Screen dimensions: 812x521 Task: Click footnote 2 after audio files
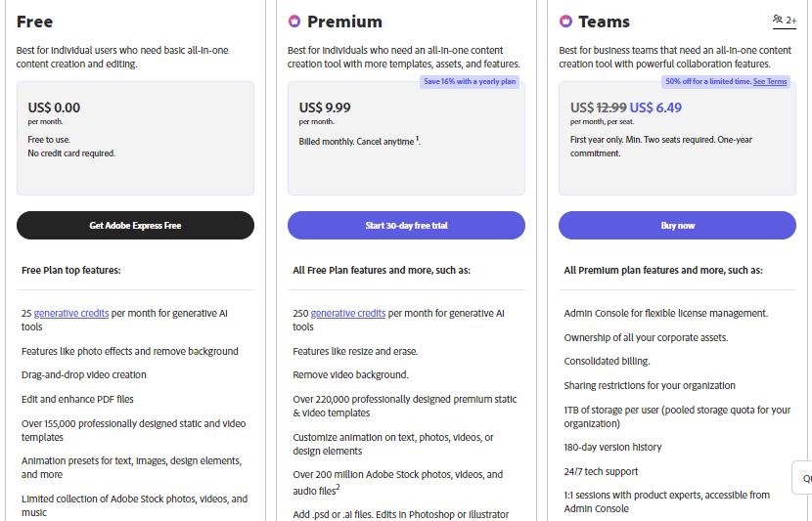coord(338,486)
